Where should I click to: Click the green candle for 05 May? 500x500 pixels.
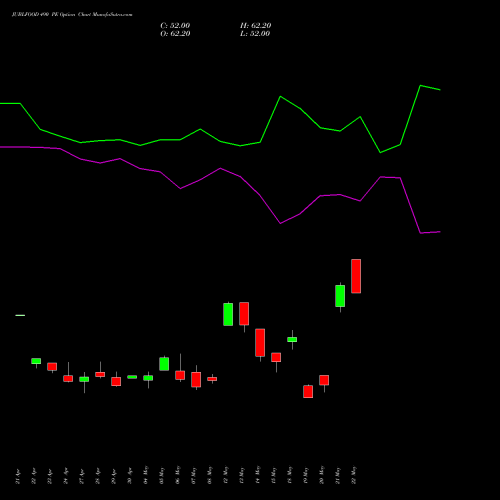pos(164,364)
